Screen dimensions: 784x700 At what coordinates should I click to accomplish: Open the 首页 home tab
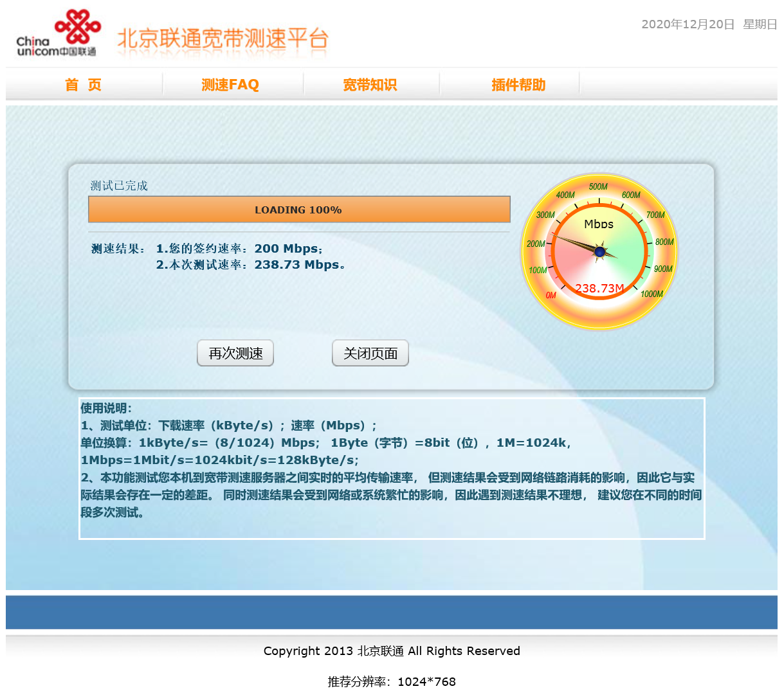83,85
